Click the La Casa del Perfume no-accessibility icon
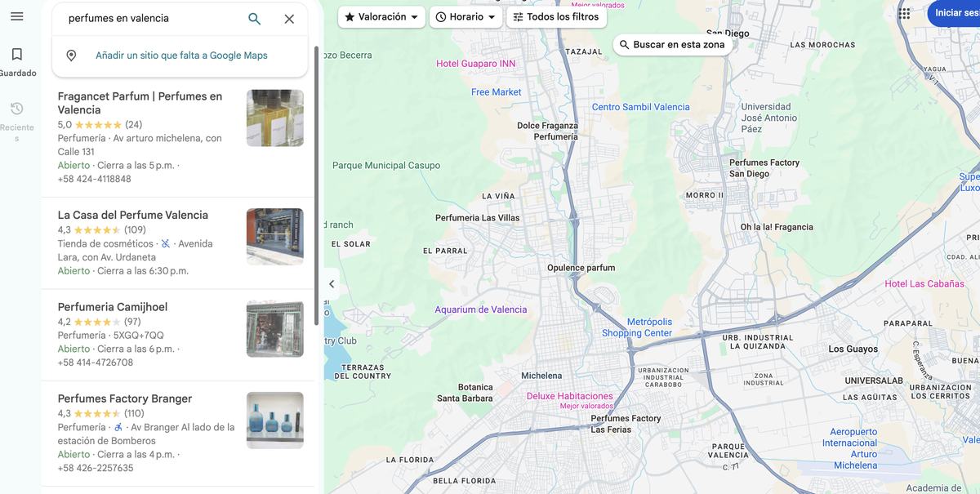Image resolution: width=980 pixels, height=494 pixels. [166, 243]
